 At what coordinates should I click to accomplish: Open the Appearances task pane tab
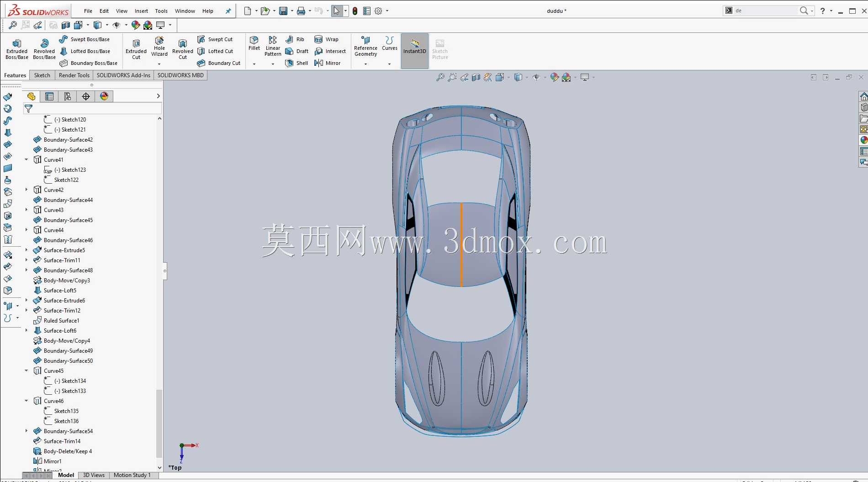point(863,140)
